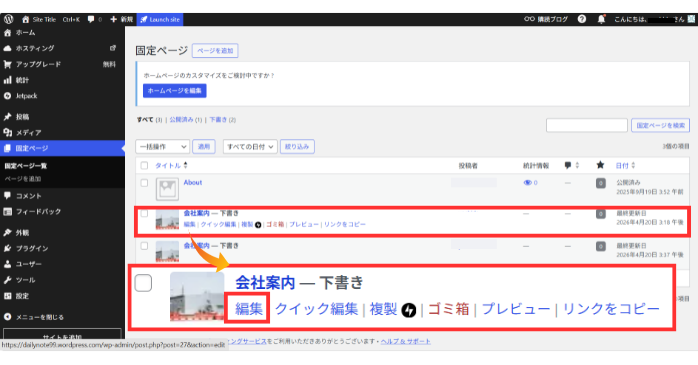The height and width of the screenshot is (365, 698).
Task: Sort by the comments bubble column
Action: click(x=572, y=165)
